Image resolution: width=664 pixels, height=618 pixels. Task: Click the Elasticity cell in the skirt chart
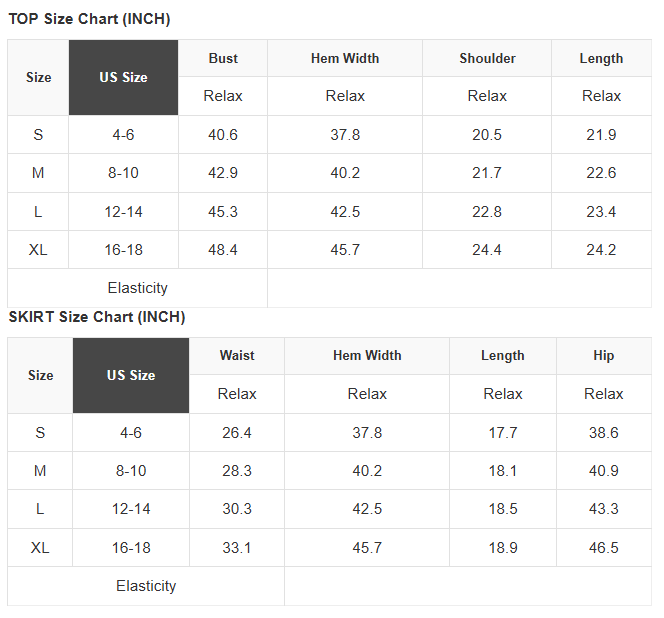coord(146,586)
